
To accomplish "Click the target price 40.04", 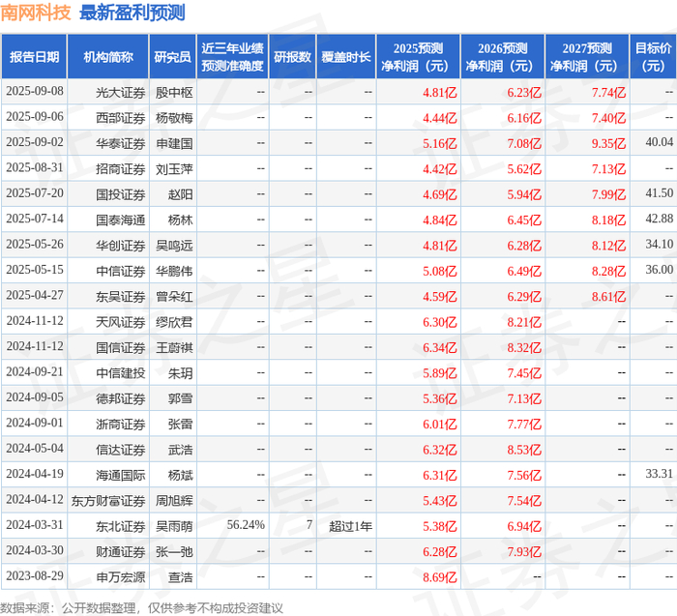I will click(x=660, y=142).
